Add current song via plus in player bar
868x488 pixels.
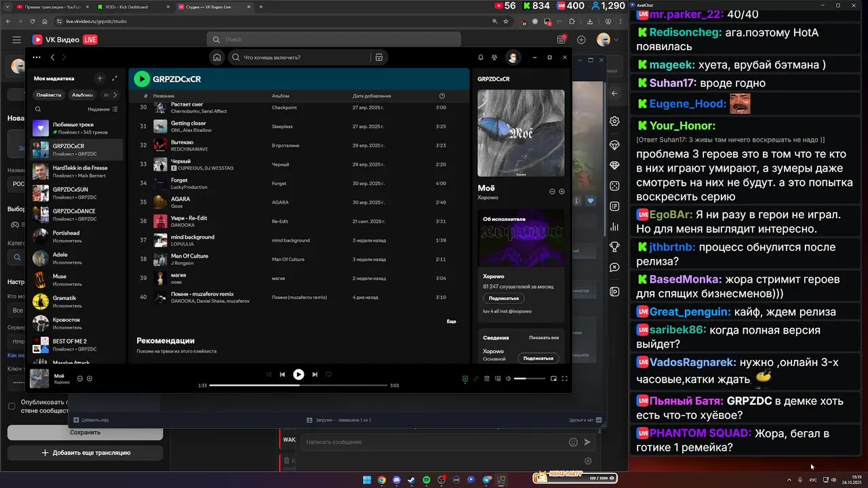(90, 379)
